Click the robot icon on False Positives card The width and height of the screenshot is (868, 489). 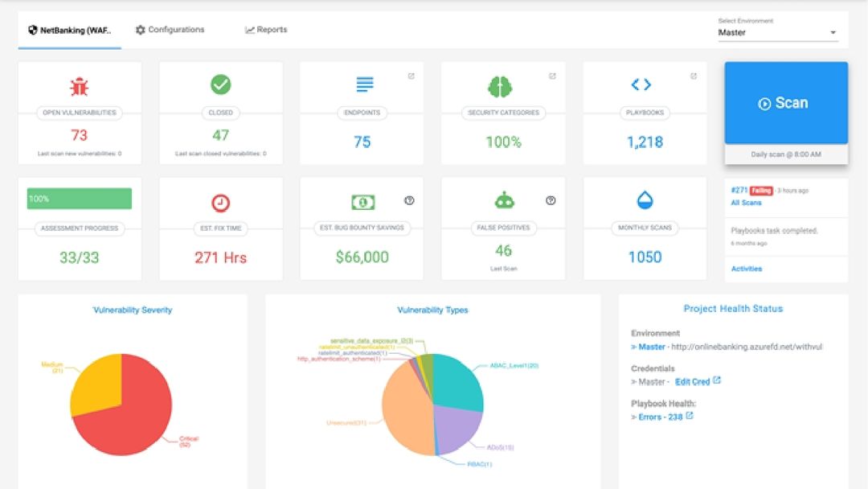[503, 199]
